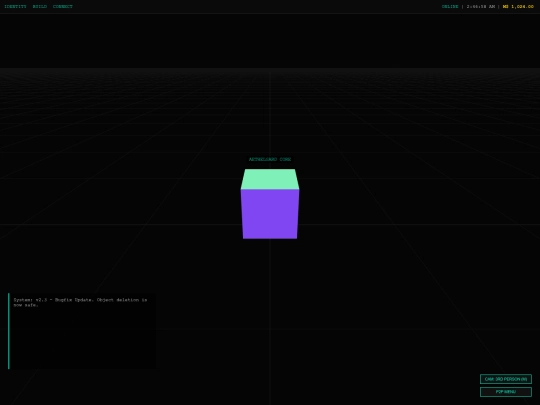Click the ONLINE status indicator

click(x=450, y=7)
